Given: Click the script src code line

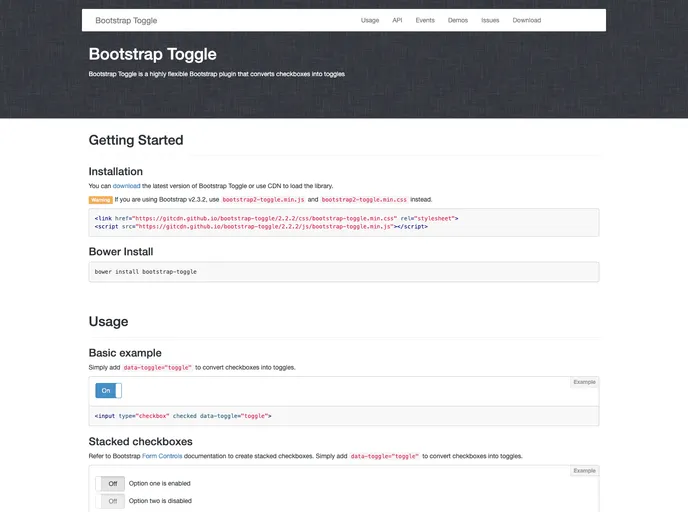Looking at the screenshot, I should pyautogui.click(x=261, y=227).
